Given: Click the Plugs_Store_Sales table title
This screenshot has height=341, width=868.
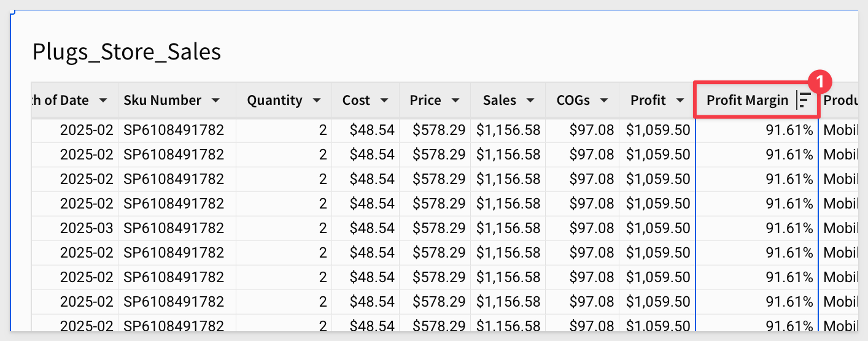Looking at the screenshot, I should [126, 52].
